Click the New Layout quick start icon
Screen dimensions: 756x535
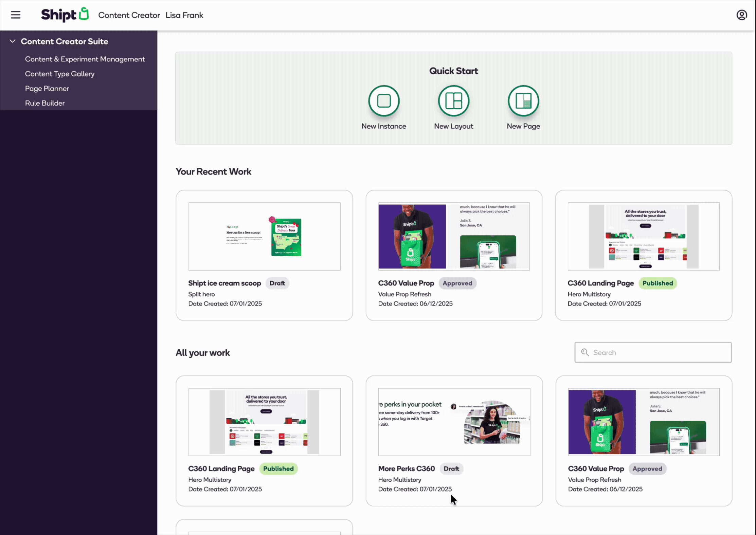pos(454,101)
